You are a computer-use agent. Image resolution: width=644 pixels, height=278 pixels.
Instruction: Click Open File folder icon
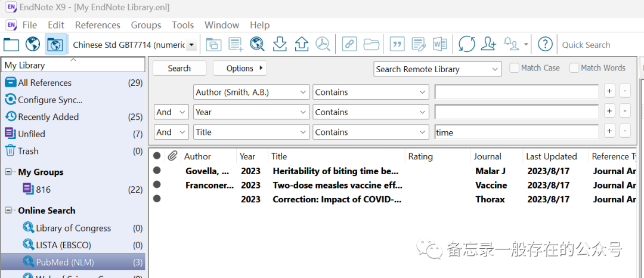click(x=371, y=44)
